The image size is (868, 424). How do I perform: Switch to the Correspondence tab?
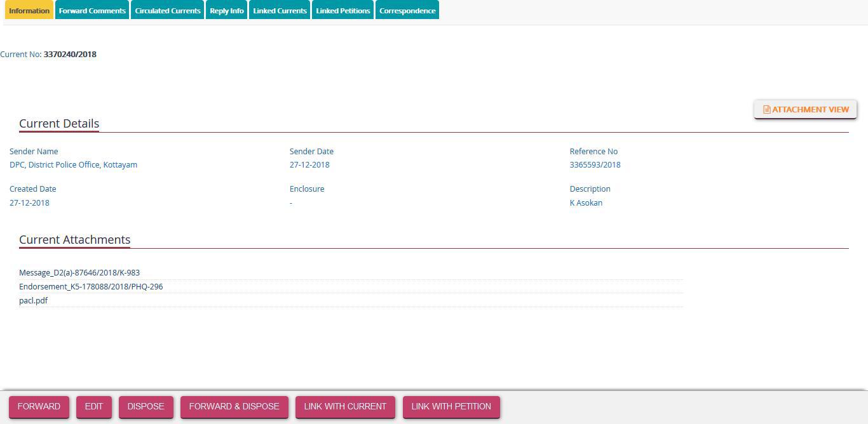(x=407, y=10)
